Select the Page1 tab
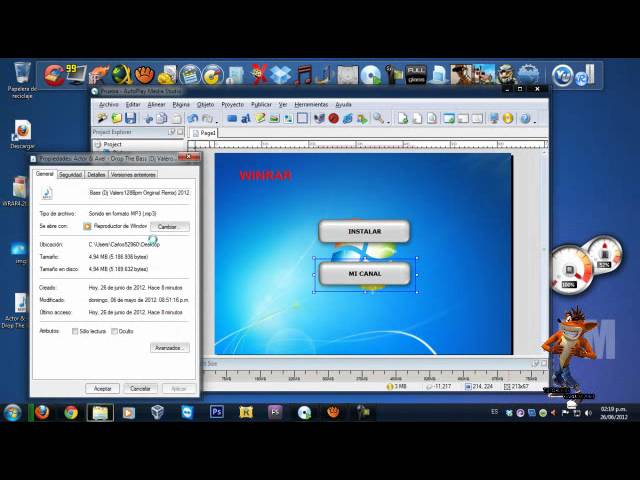640x480 pixels. click(x=204, y=133)
